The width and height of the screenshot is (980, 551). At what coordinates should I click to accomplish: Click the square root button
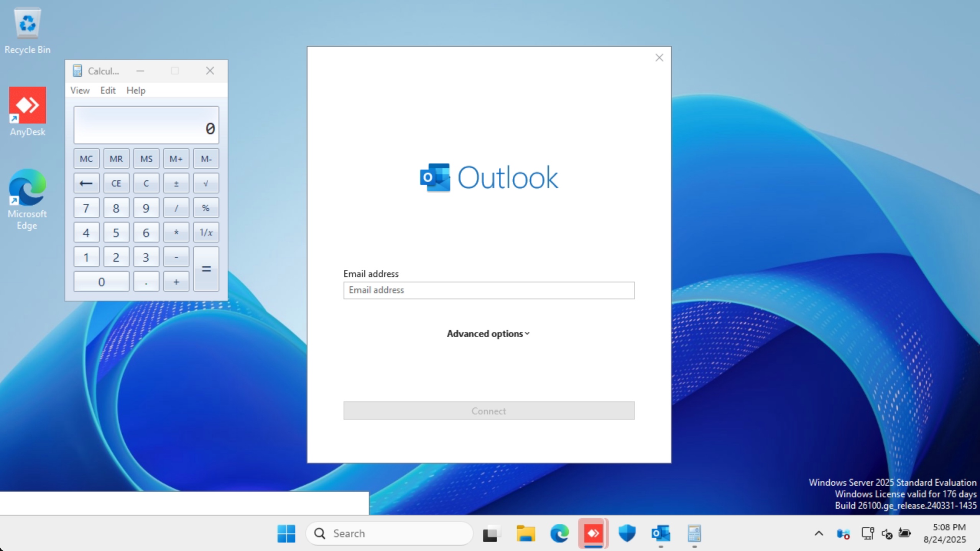(x=206, y=183)
